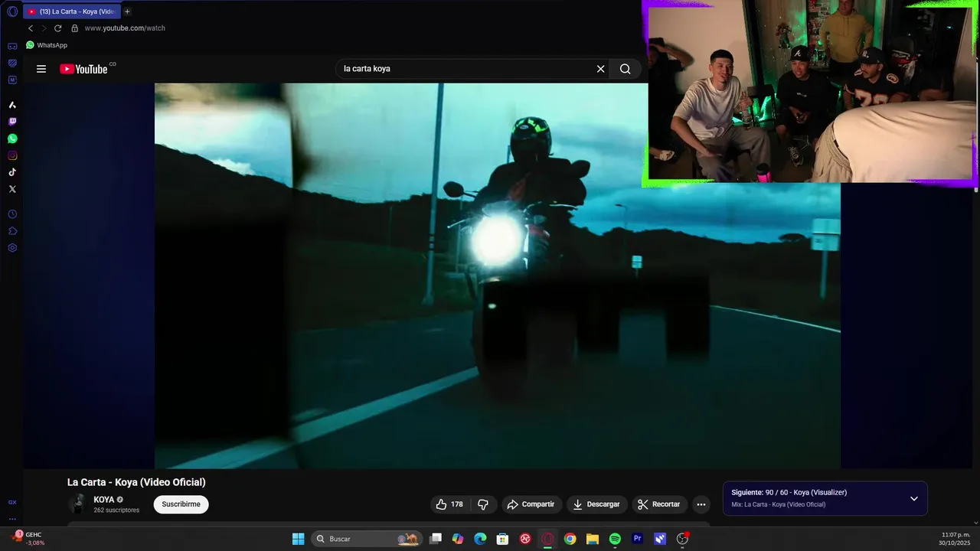The image size is (980, 551).
Task: Open KOYA channel avatar
Action: tap(77, 504)
